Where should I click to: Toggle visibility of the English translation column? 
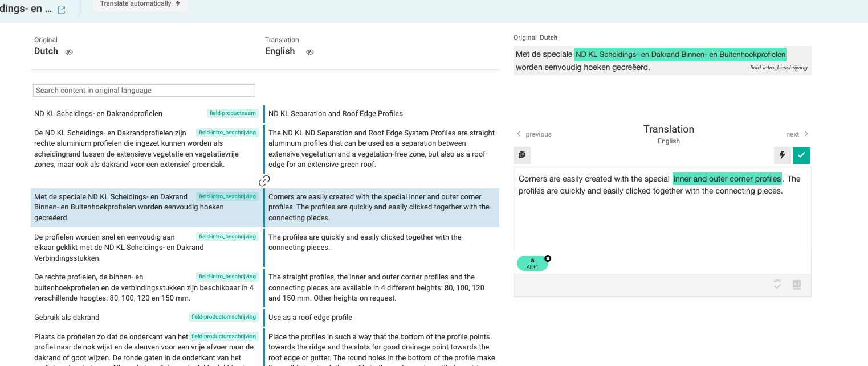(x=310, y=52)
